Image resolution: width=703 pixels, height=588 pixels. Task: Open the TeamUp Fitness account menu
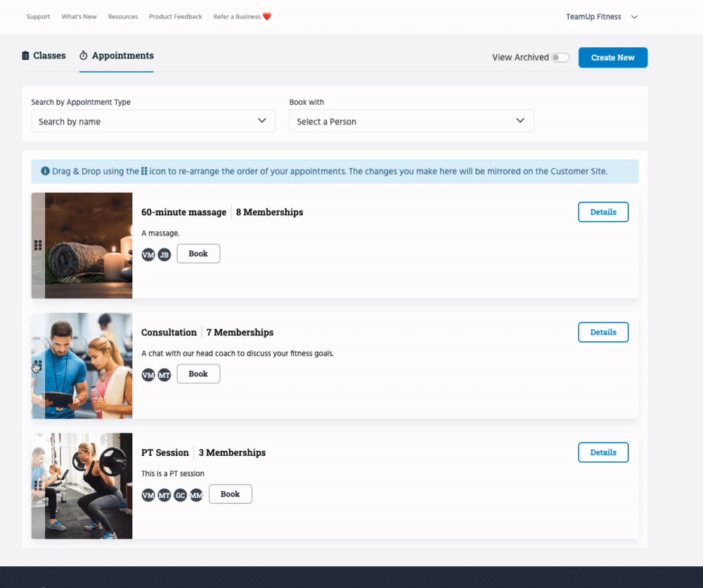coord(602,17)
